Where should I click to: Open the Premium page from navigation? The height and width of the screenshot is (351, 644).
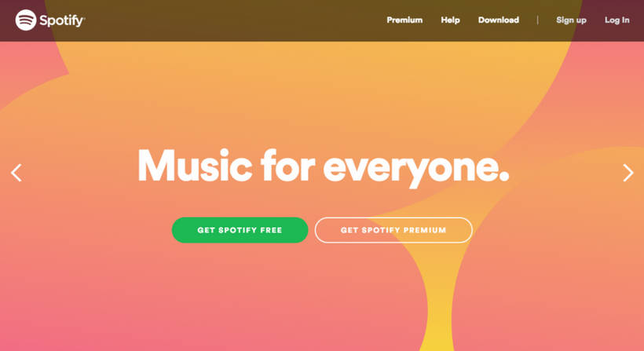(x=404, y=20)
